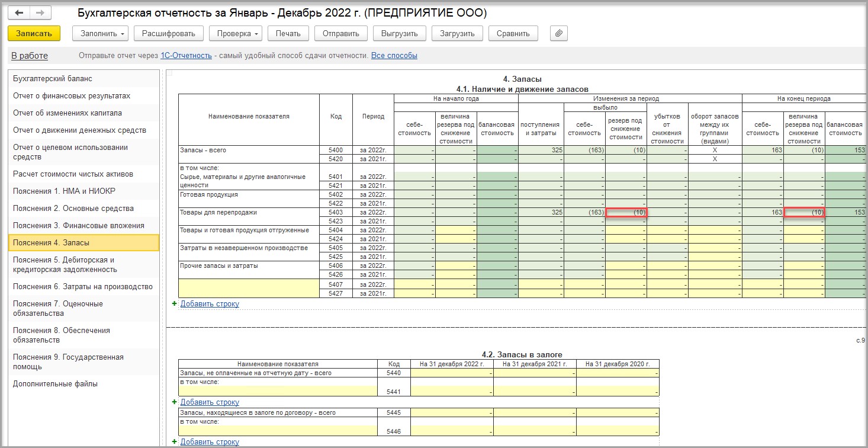Select себестоимость выбыло (163) in row 5403

[x=584, y=212]
